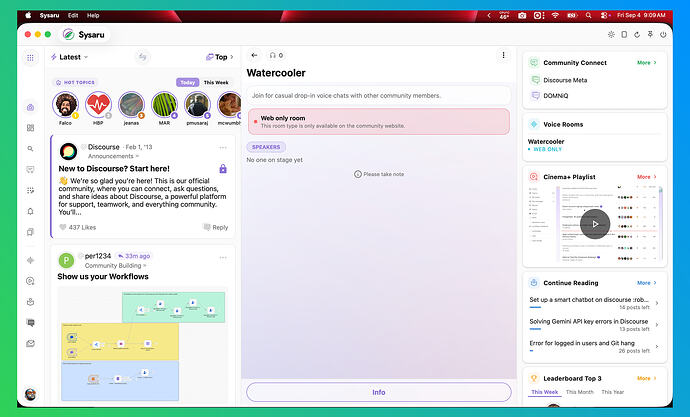Expand the Latest feed dropdown
Screen dimensions: 690x417
click(x=86, y=57)
